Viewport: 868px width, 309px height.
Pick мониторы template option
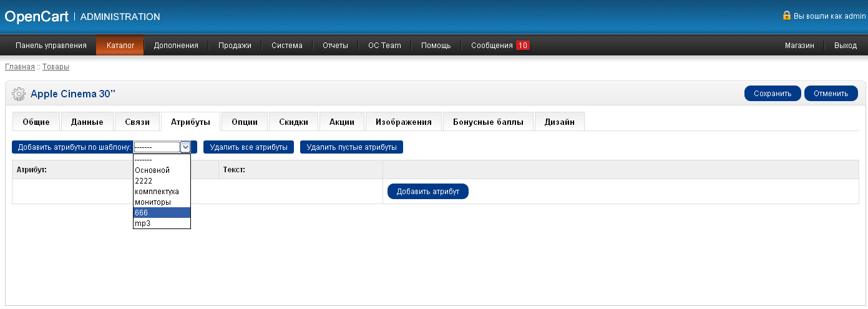[162, 202]
